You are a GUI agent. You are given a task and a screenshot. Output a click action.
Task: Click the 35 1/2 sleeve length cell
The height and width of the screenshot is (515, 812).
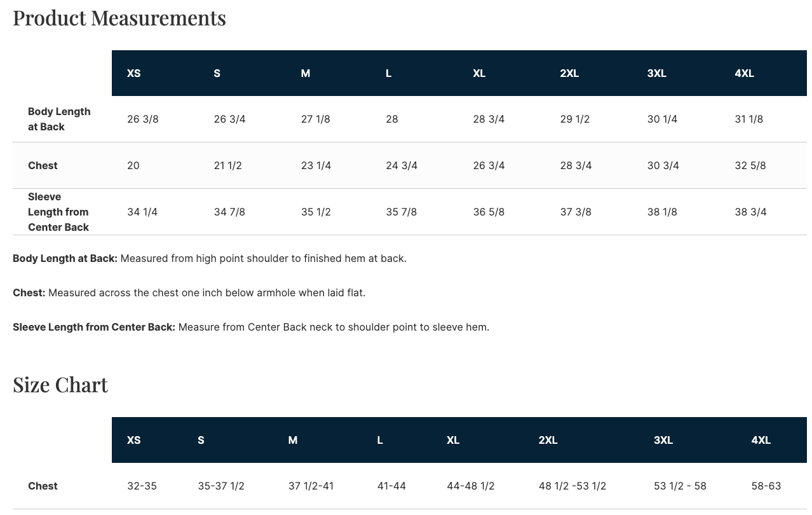pyautogui.click(x=316, y=212)
